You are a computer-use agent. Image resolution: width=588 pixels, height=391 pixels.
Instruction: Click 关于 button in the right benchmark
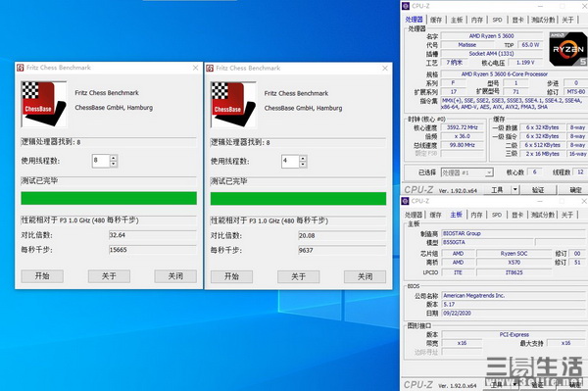click(x=299, y=277)
